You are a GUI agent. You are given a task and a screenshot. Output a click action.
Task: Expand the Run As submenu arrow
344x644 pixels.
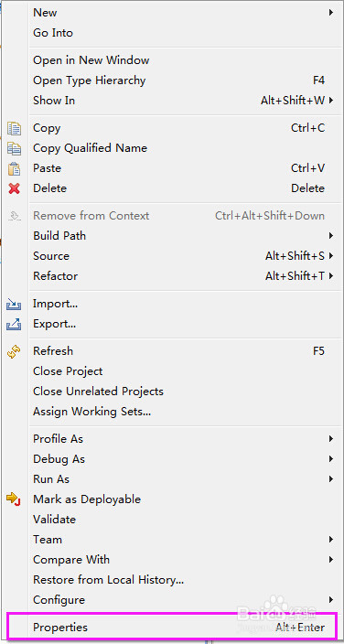pos(331,479)
